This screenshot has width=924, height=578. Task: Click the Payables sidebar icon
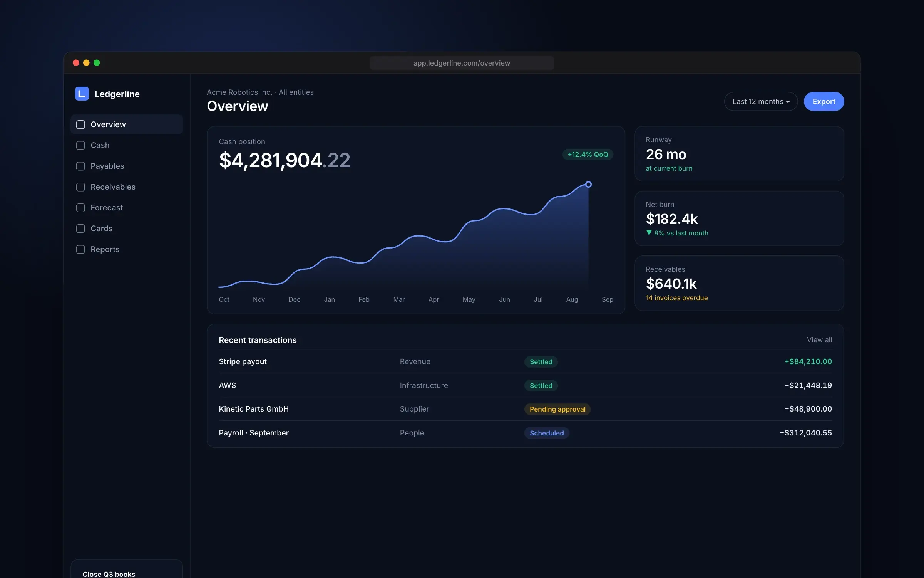pos(80,166)
